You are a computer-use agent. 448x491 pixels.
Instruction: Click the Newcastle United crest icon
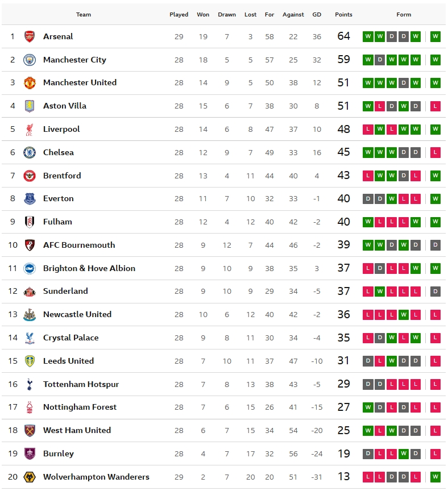click(30, 314)
